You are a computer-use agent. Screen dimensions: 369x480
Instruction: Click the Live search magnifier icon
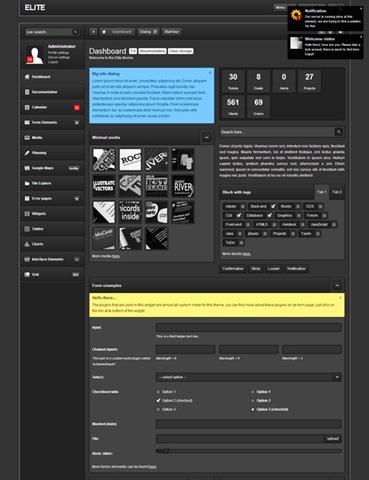pos(75,32)
